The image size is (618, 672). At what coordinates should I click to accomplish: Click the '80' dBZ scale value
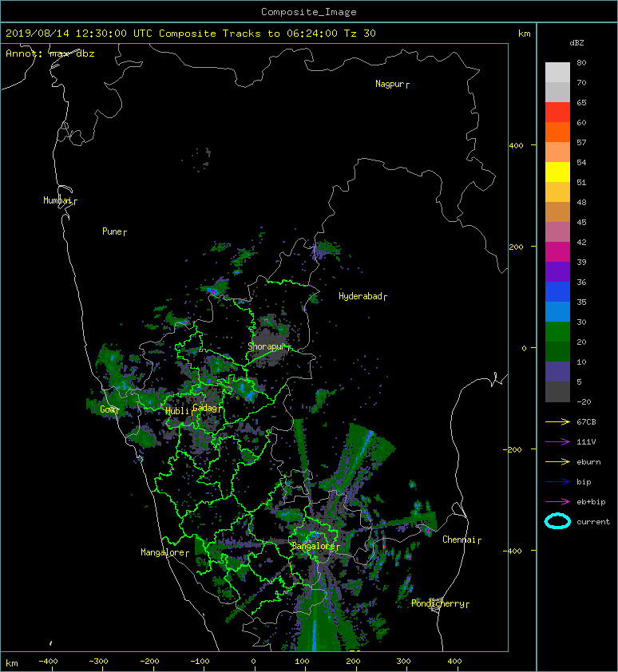(x=581, y=62)
